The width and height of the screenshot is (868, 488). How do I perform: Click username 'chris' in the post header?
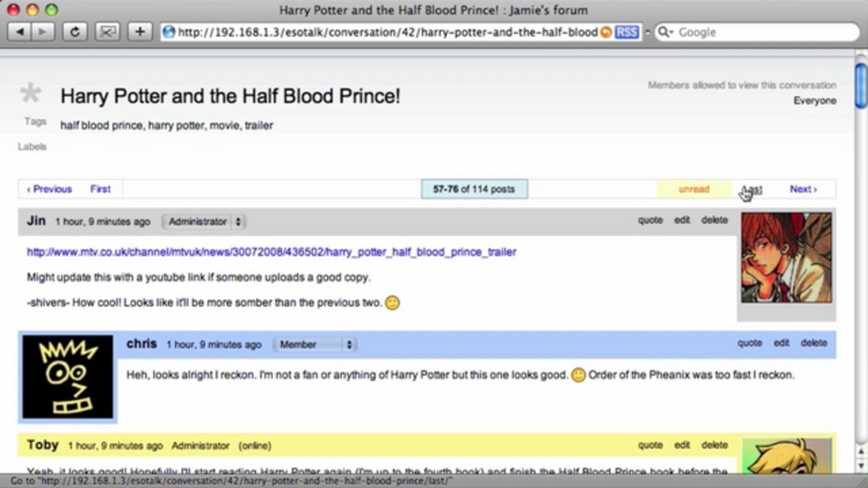pyautogui.click(x=142, y=343)
